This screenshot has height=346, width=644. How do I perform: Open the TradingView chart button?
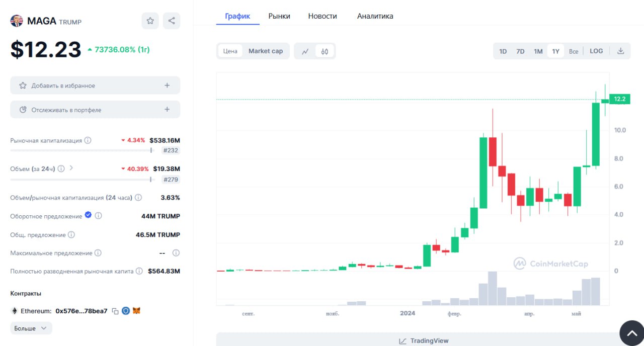coord(423,340)
